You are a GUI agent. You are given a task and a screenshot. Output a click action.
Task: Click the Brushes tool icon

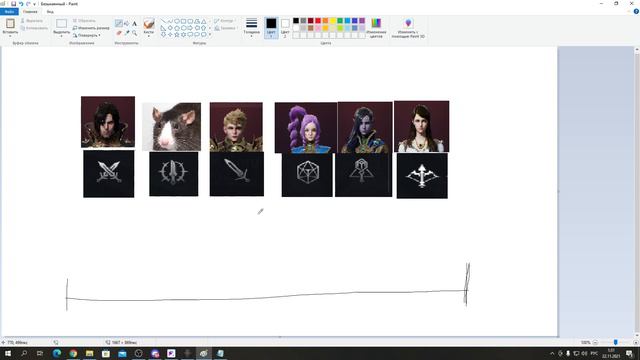point(149,23)
